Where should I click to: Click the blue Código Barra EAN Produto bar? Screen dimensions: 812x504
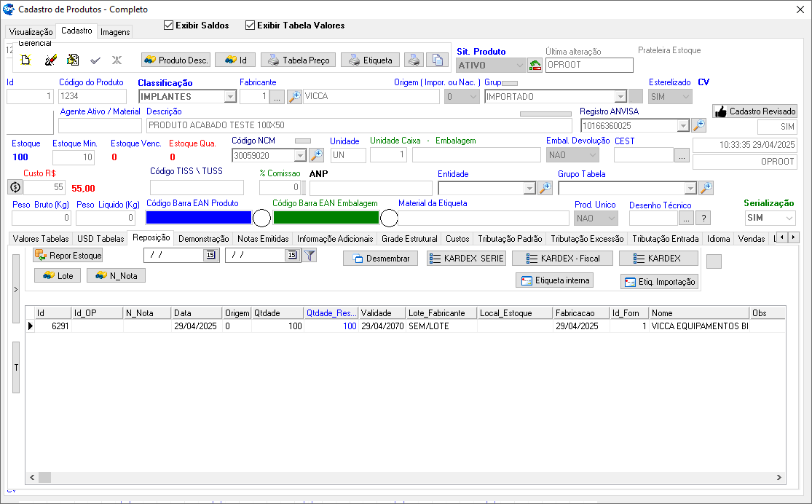199,217
